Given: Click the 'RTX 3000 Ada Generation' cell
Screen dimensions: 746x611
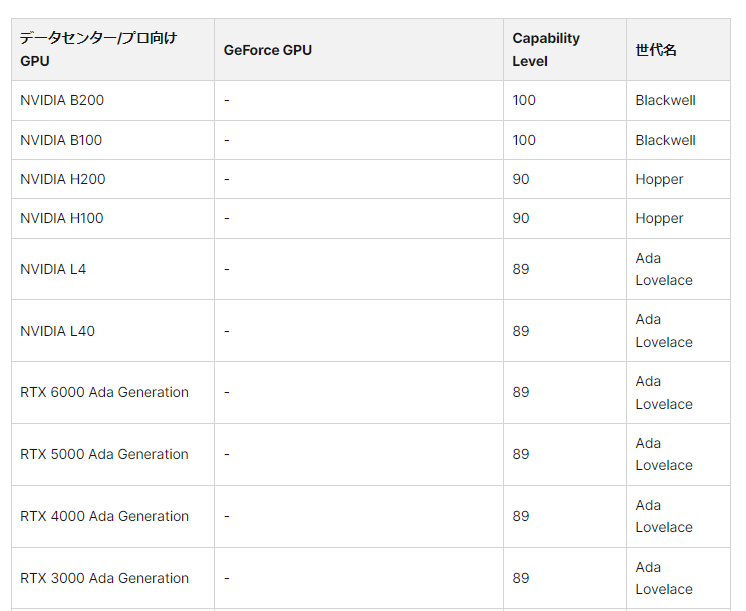Looking at the screenshot, I should tap(113, 578).
